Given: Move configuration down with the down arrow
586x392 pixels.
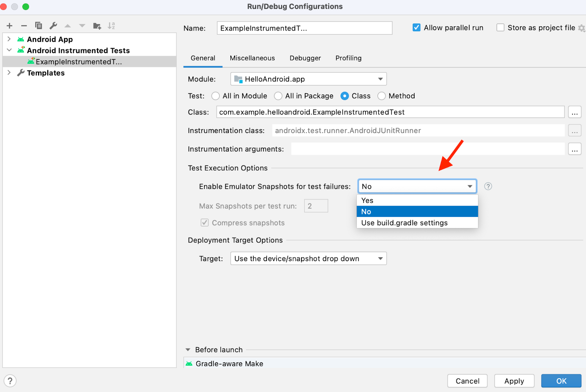Looking at the screenshot, I should click(82, 26).
